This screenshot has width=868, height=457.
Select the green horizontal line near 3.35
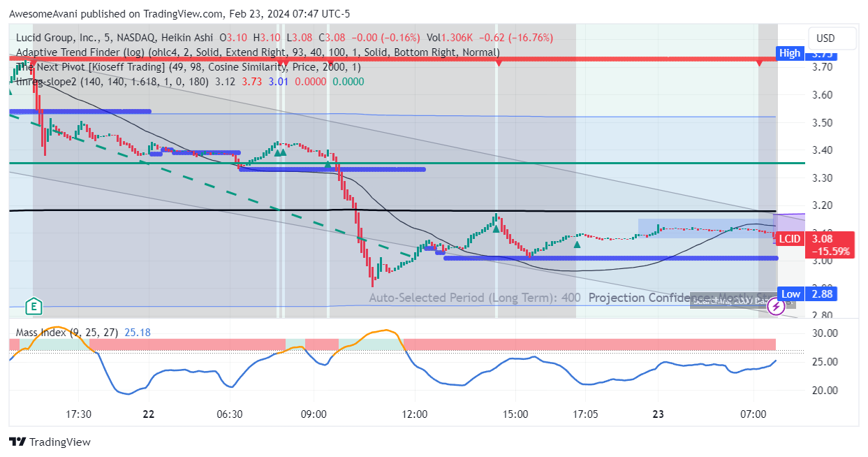406,164
